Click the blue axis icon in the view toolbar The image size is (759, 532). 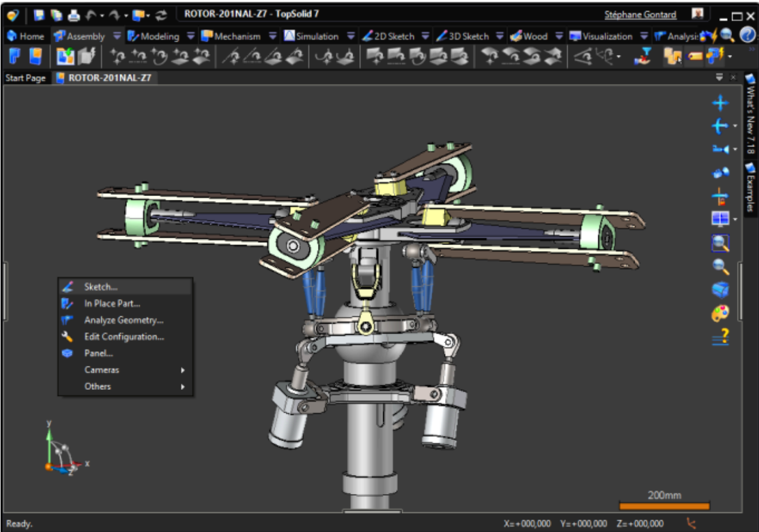[719, 126]
